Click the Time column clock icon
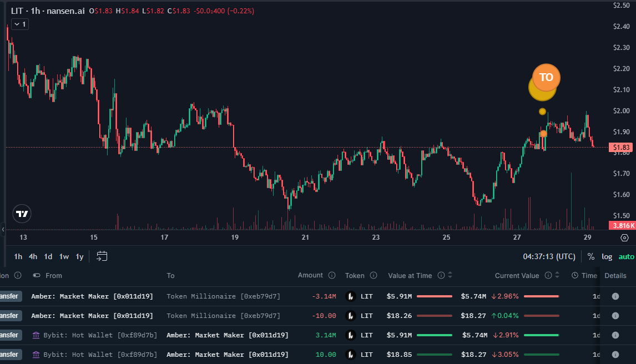Image resolution: width=636 pixels, height=364 pixels. click(575, 276)
